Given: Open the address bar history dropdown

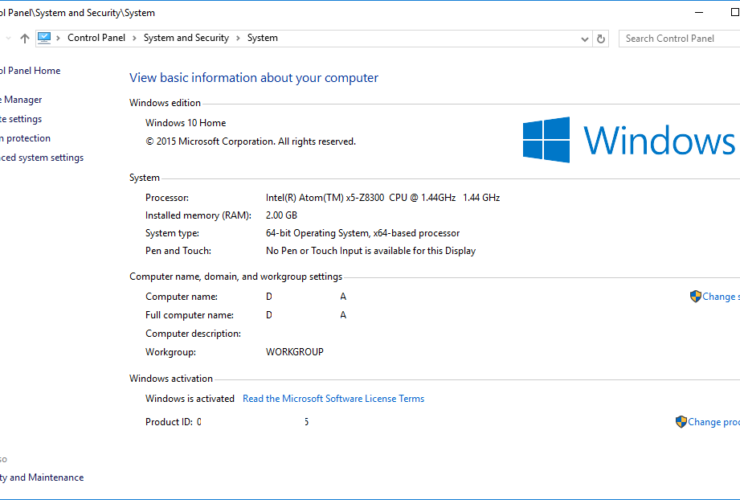Looking at the screenshot, I should point(584,39).
